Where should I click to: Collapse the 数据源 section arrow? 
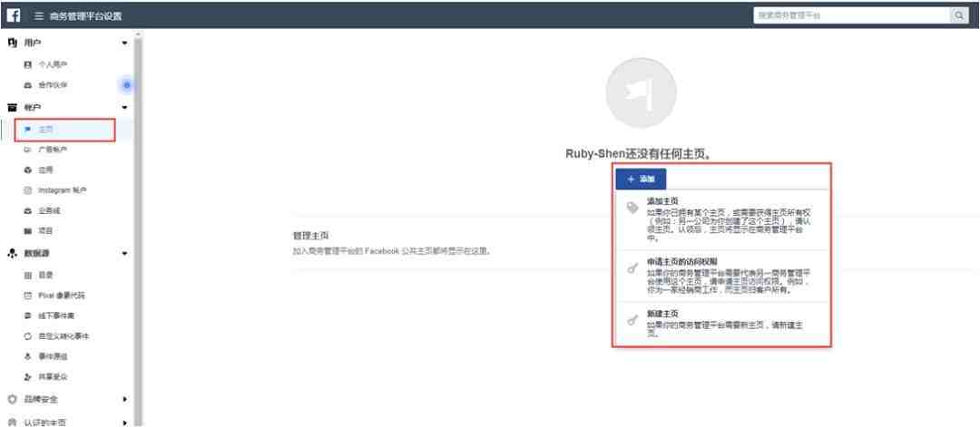pos(124,254)
